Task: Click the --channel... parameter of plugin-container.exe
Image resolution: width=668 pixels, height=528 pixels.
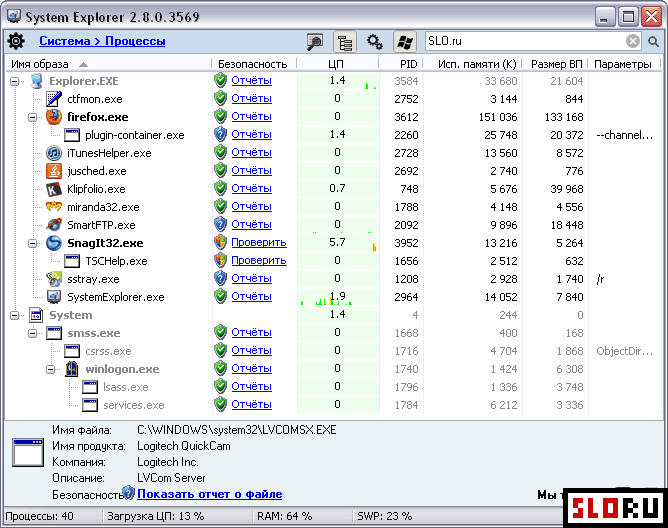Action: (x=625, y=135)
